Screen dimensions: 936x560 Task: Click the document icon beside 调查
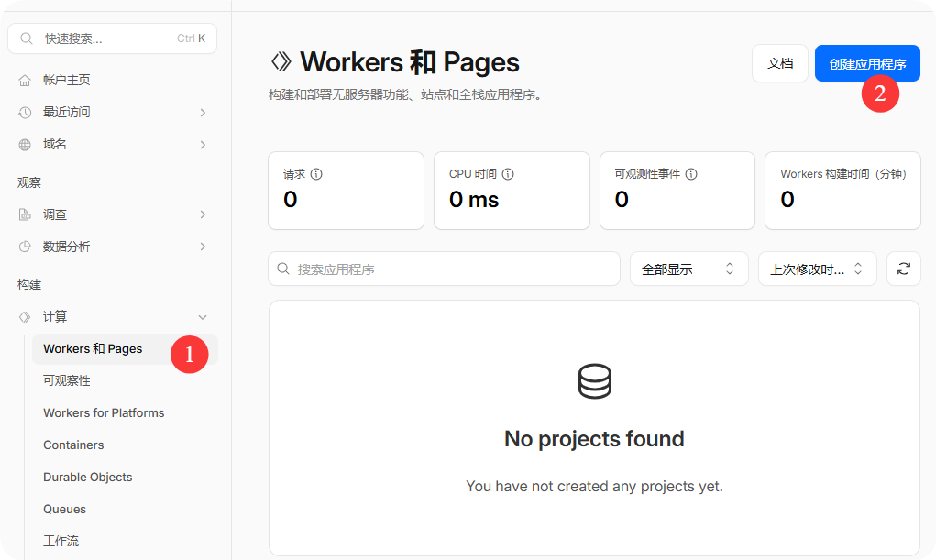[25, 214]
